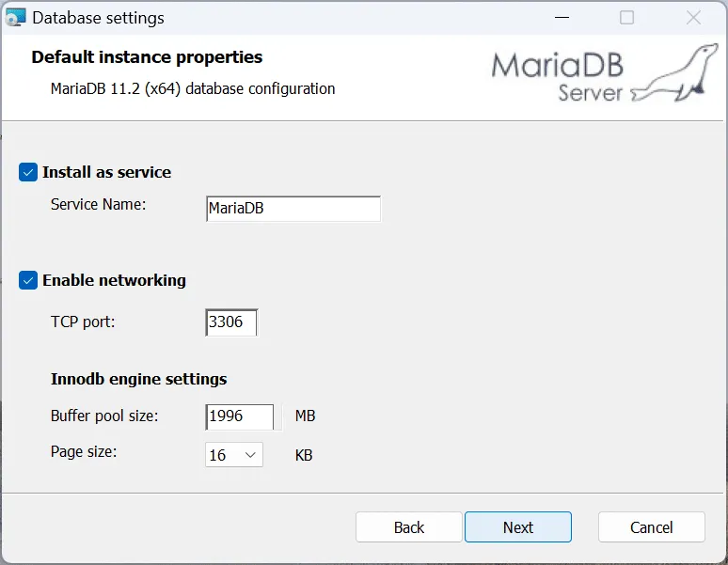Click the 'MB' unit label

pyautogui.click(x=305, y=416)
